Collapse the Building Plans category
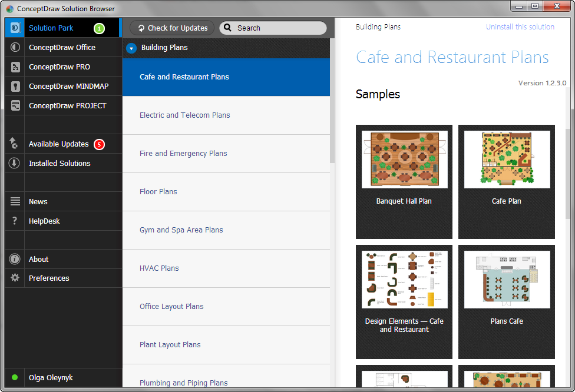This screenshot has height=392, width=575. click(131, 48)
